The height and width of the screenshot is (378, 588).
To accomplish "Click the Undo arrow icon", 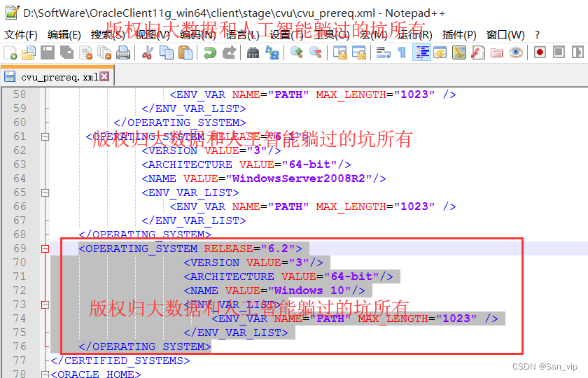I will pyautogui.click(x=210, y=52).
